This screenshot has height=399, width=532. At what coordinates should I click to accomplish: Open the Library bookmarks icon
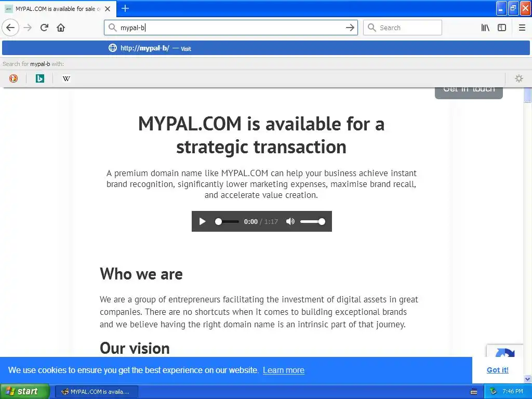point(485,28)
